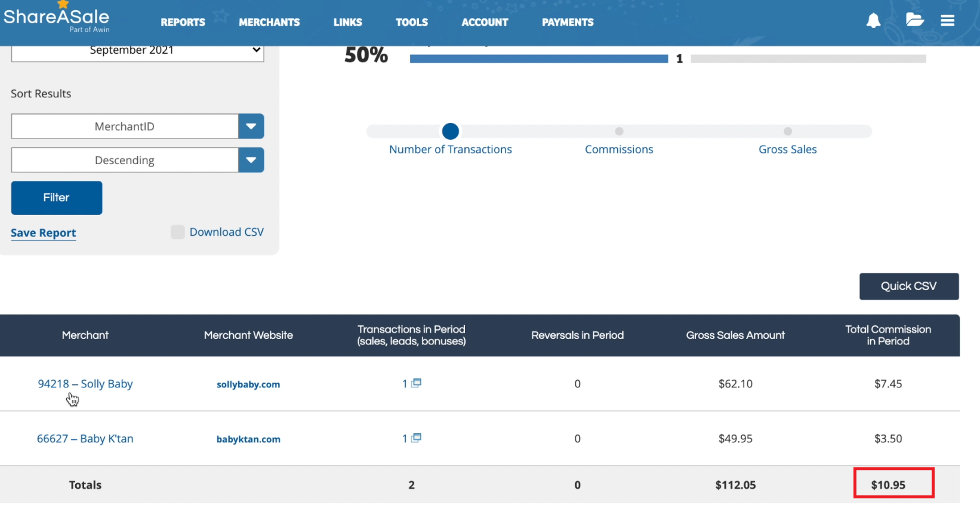The image size is (980, 530).
Task: Click Solly Baby commission $7.45
Action: click(888, 384)
